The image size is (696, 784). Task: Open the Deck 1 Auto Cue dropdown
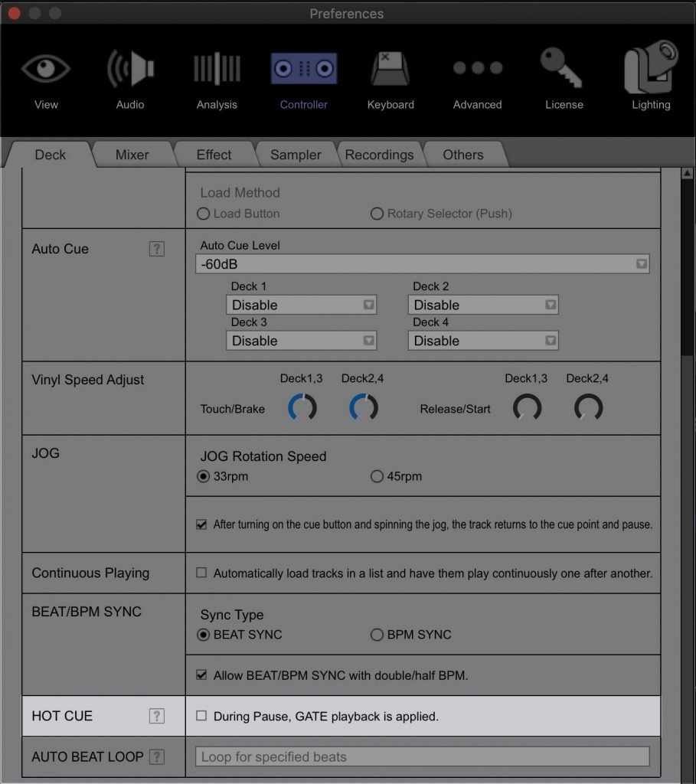point(301,305)
